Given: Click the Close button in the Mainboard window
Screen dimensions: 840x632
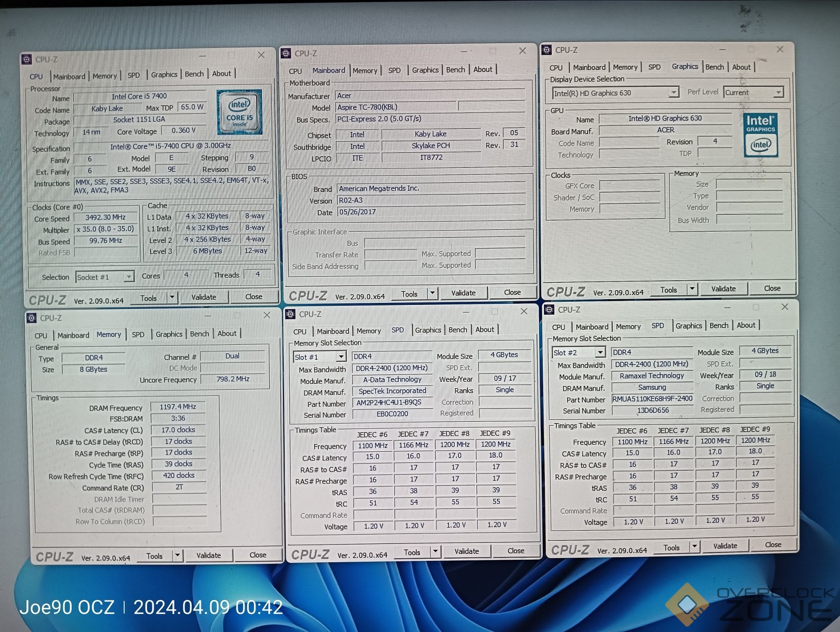Looking at the screenshot, I should tap(512, 292).
